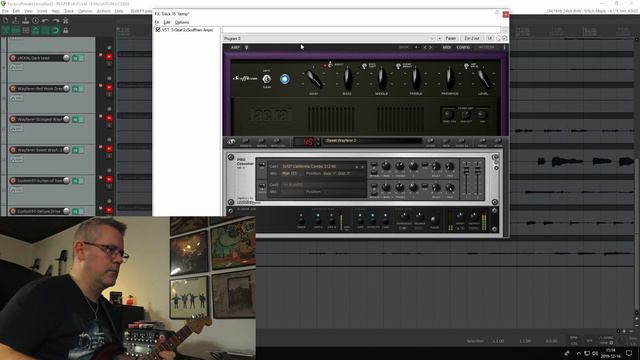Open the Sweet Wayfarer 2 preset name list
This screenshot has width=640, height=360.
(373, 141)
